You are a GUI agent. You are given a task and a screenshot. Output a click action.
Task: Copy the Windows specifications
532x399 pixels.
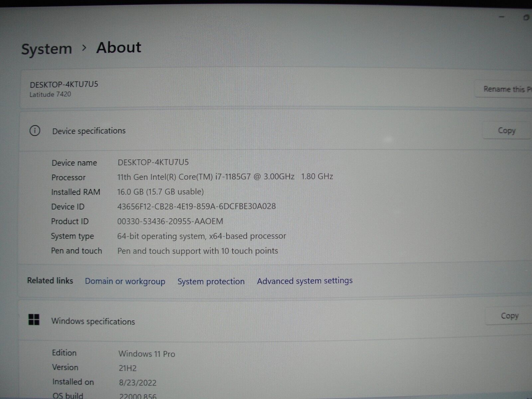[x=509, y=316]
